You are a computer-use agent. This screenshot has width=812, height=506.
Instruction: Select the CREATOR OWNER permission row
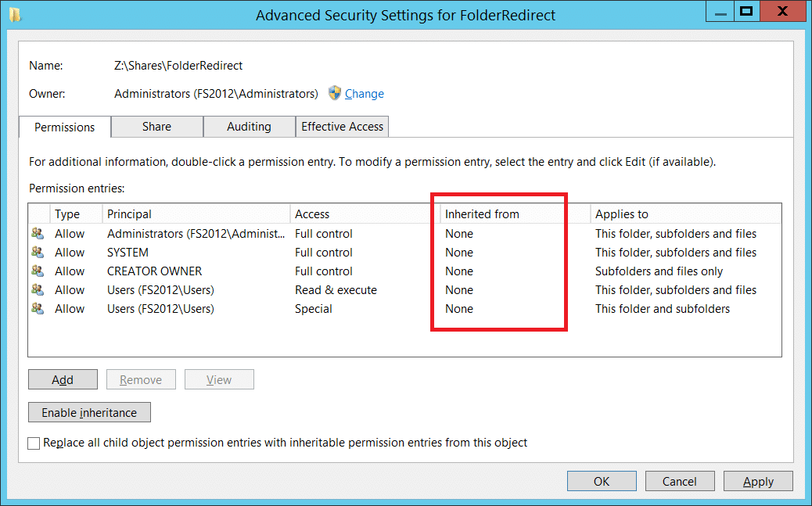(x=404, y=271)
